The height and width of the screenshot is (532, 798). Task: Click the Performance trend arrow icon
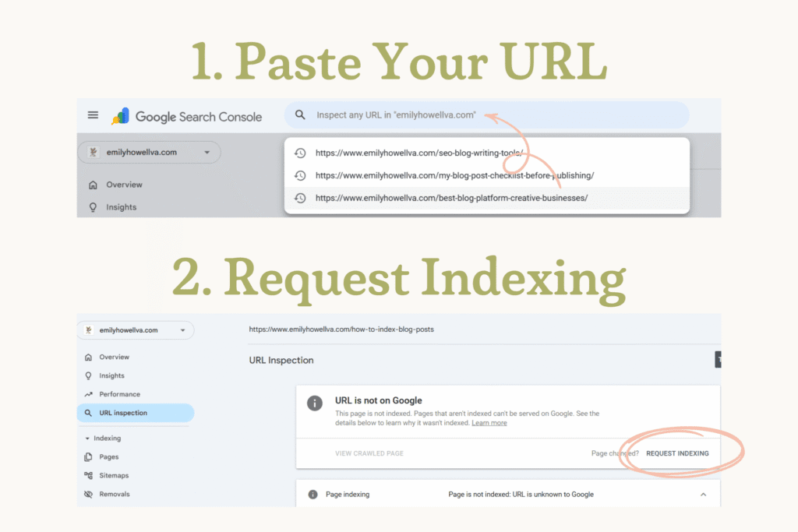coord(89,394)
